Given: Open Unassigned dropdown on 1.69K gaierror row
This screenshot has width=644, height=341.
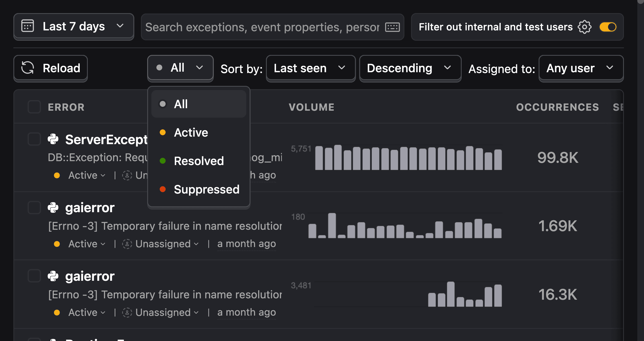Looking at the screenshot, I should (x=167, y=244).
